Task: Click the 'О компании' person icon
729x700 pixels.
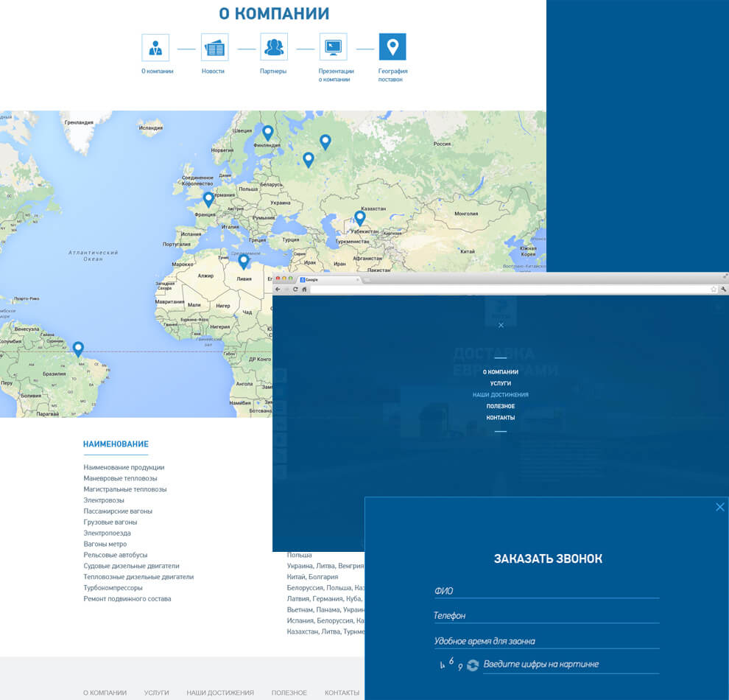Action: tap(155, 47)
